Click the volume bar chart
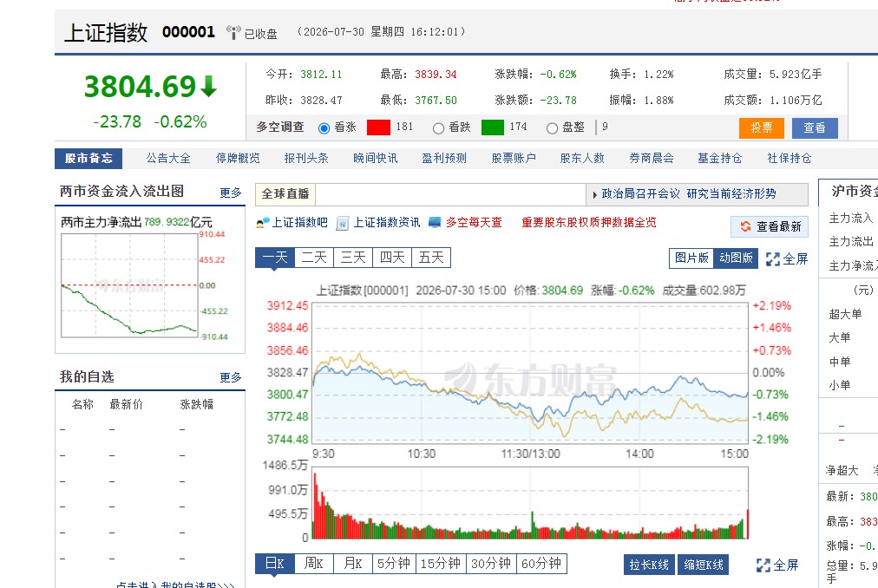 point(530,502)
